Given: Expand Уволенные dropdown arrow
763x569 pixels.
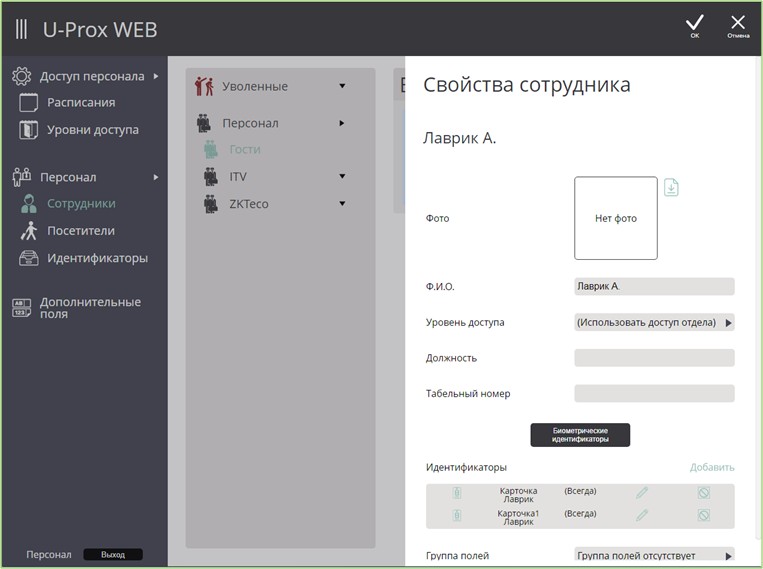Looking at the screenshot, I should 342,86.
